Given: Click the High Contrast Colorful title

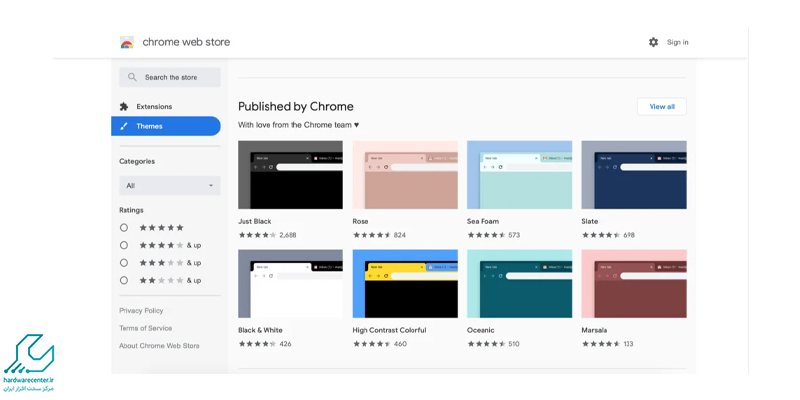Looking at the screenshot, I should [x=389, y=330].
